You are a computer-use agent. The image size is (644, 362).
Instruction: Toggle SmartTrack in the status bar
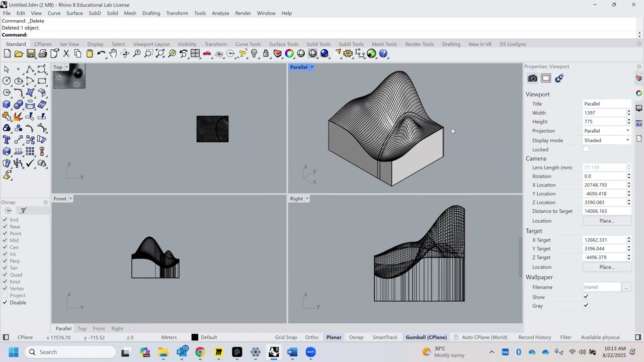385,337
